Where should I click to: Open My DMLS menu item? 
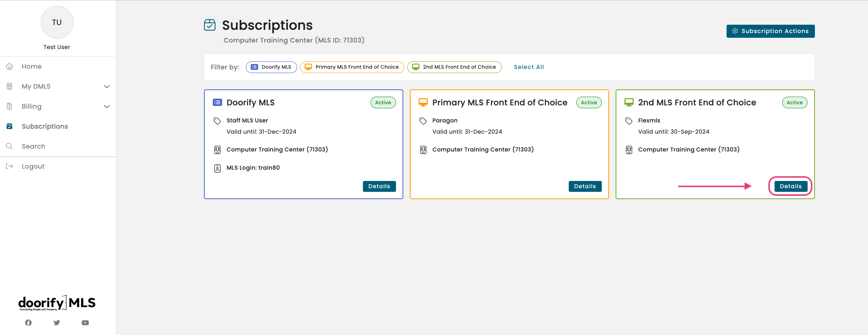pos(58,86)
